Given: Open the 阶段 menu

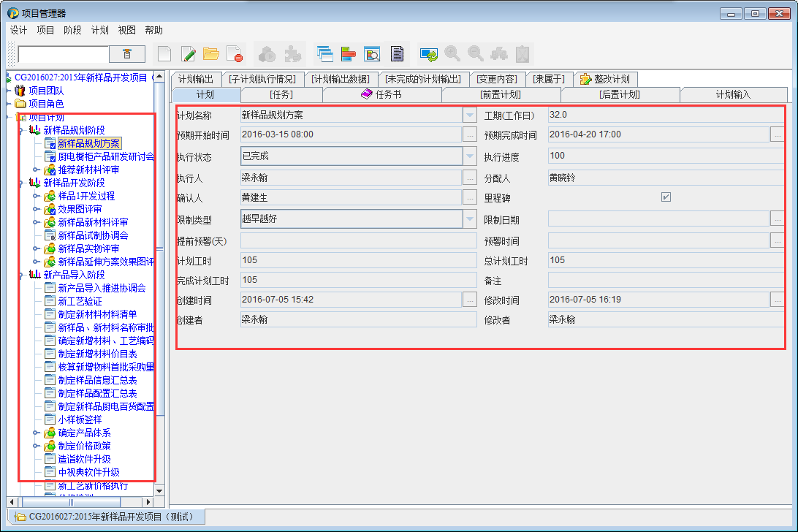Looking at the screenshot, I should tap(72, 30).
